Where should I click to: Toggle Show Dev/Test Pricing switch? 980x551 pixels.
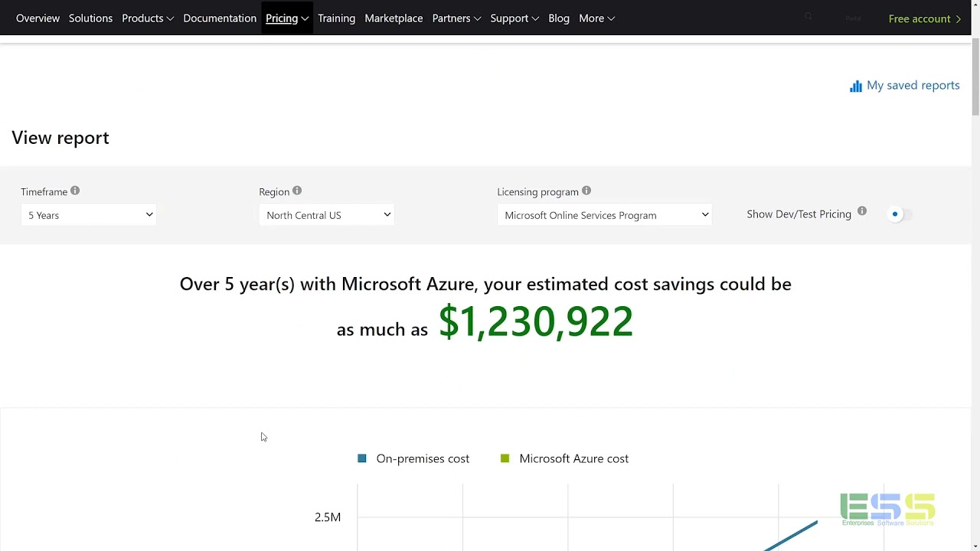(x=900, y=214)
